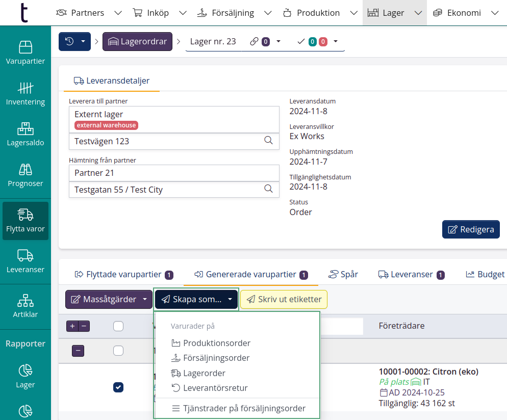Viewport: 507px width, 420px height.
Task: Collapse the group row minus button
Action: pos(78,351)
